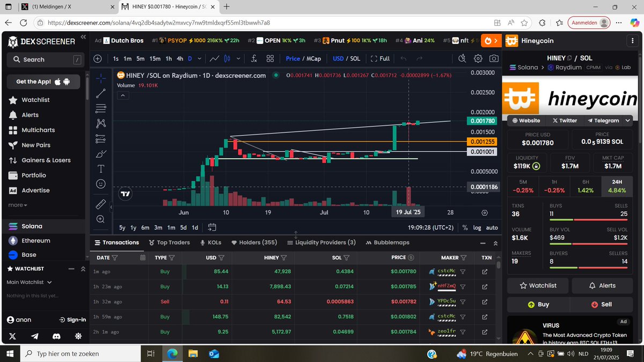Click Sign-in link

(x=72, y=320)
